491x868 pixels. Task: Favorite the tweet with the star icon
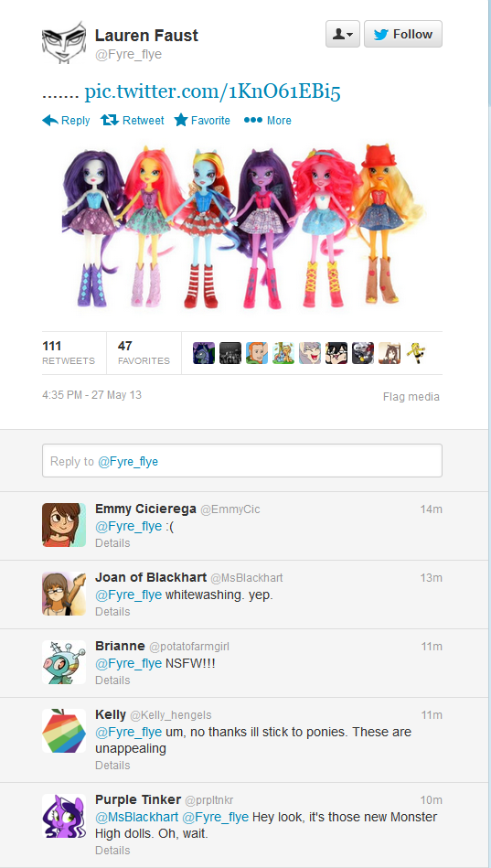tap(202, 120)
